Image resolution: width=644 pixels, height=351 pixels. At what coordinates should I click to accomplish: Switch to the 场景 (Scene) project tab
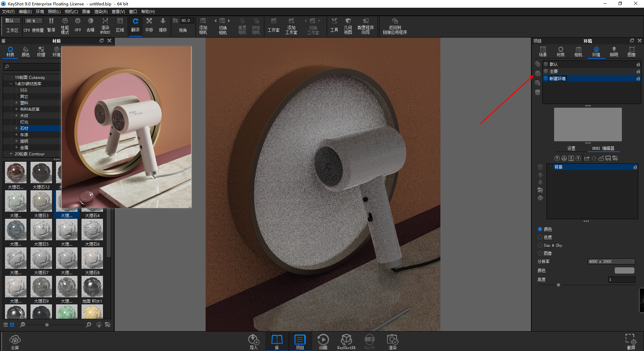click(543, 52)
